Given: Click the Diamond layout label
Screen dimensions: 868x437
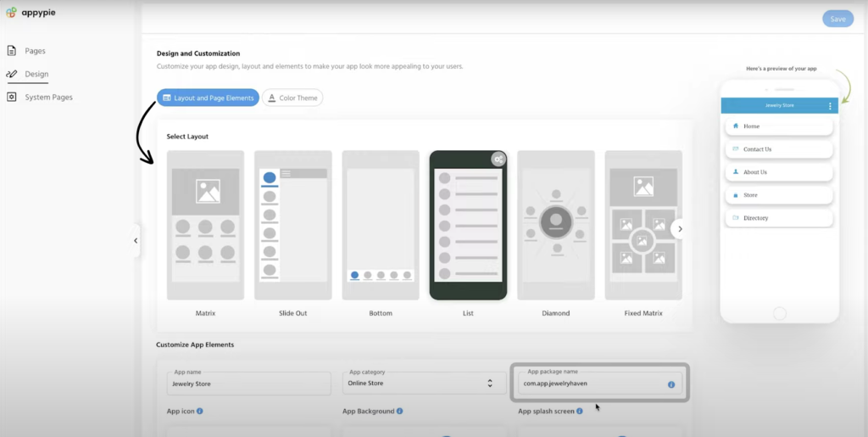Looking at the screenshot, I should [x=556, y=313].
